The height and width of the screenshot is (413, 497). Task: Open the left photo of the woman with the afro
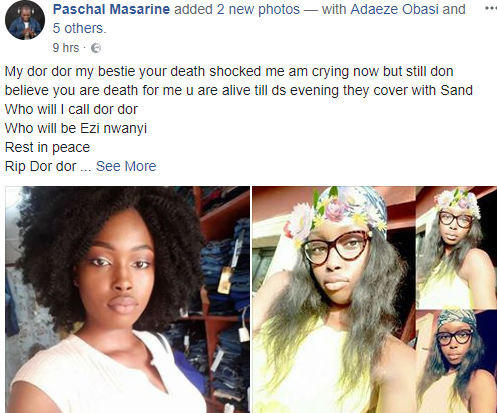[127, 300]
